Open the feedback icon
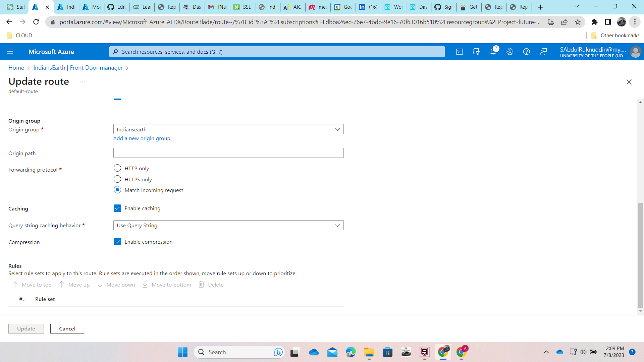Screen dimensions: 644x362 [x=543, y=52]
